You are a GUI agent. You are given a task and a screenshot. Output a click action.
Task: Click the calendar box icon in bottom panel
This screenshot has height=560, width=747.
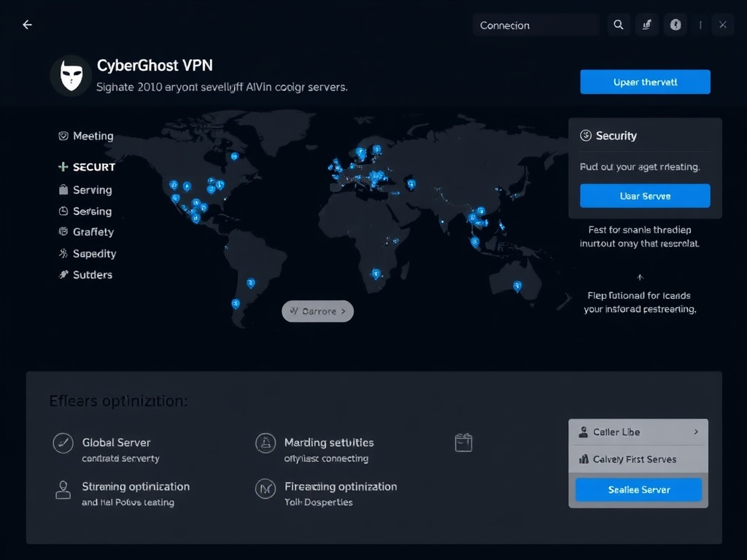(x=463, y=443)
